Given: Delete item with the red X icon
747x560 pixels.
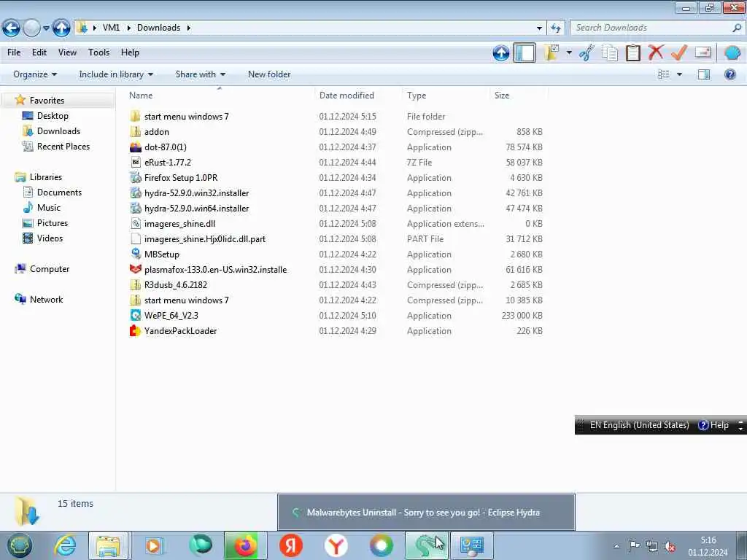Looking at the screenshot, I should click(x=656, y=52).
